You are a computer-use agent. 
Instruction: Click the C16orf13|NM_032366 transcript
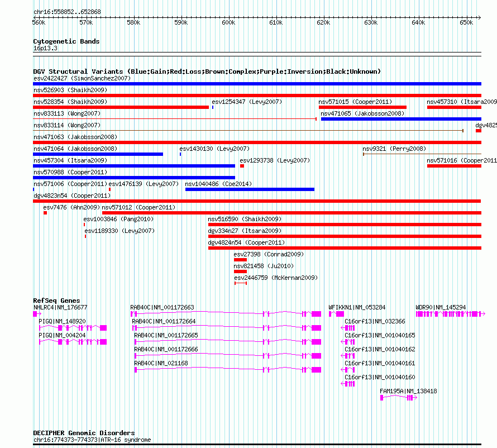[x=348, y=328]
